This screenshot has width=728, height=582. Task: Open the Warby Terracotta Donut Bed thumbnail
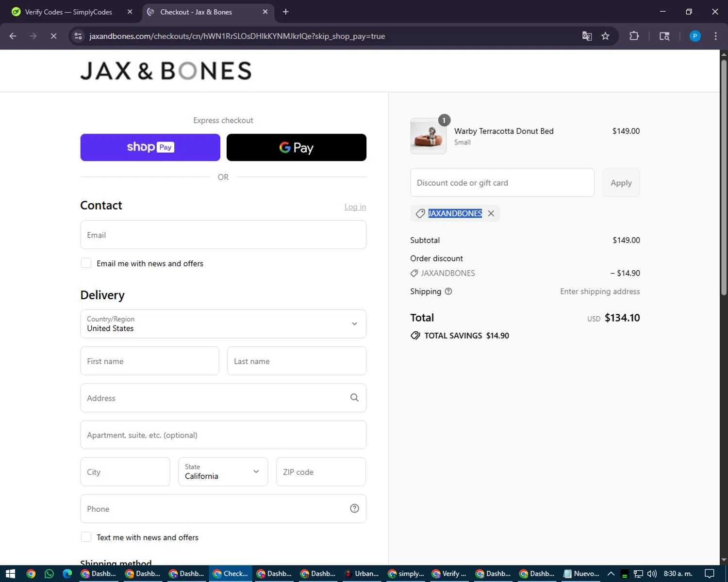point(428,136)
